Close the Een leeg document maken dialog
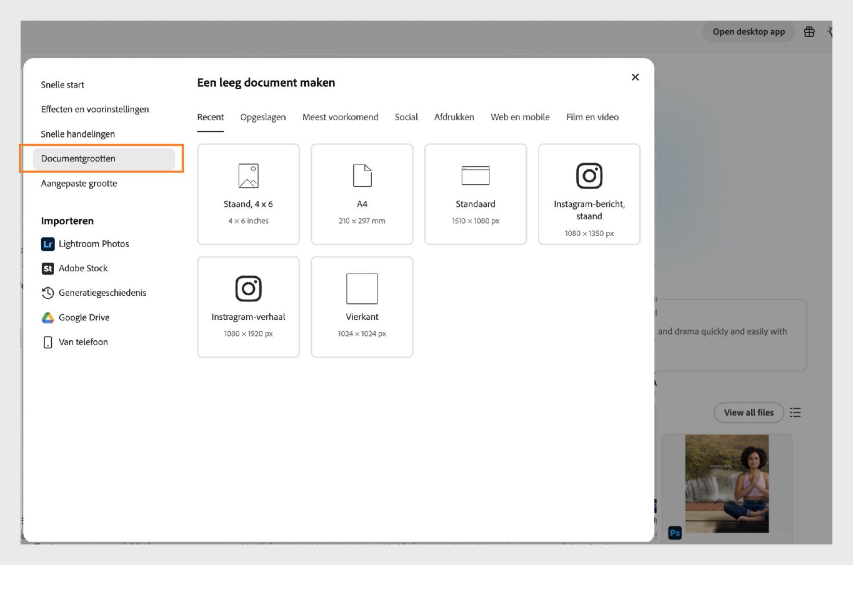Image resolution: width=853 pixels, height=616 pixels. coord(635,77)
